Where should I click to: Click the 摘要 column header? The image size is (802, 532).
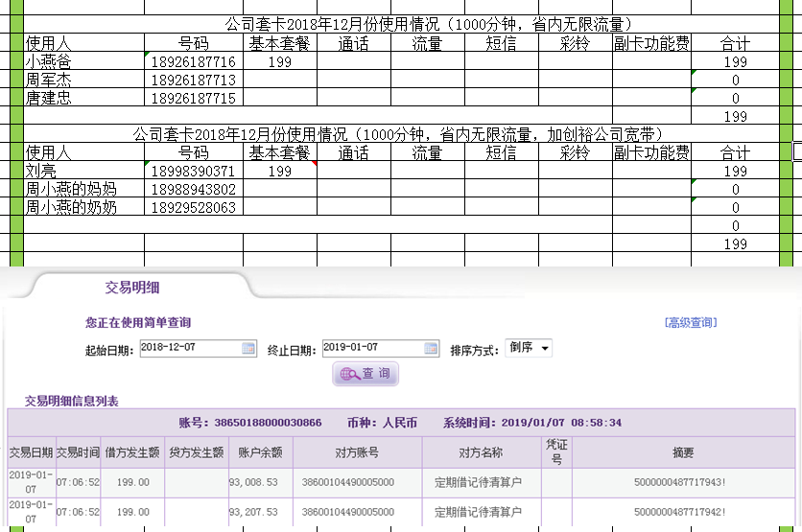tap(683, 452)
